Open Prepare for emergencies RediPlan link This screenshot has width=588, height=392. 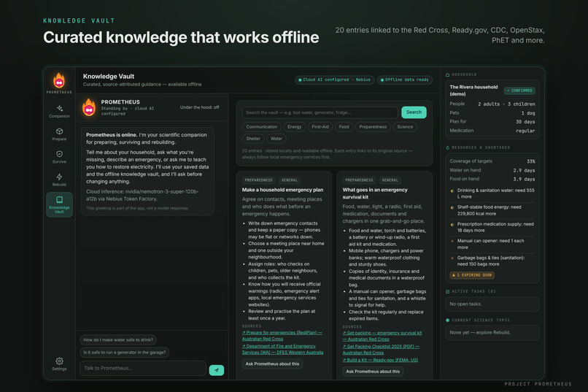[x=282, y=336]
